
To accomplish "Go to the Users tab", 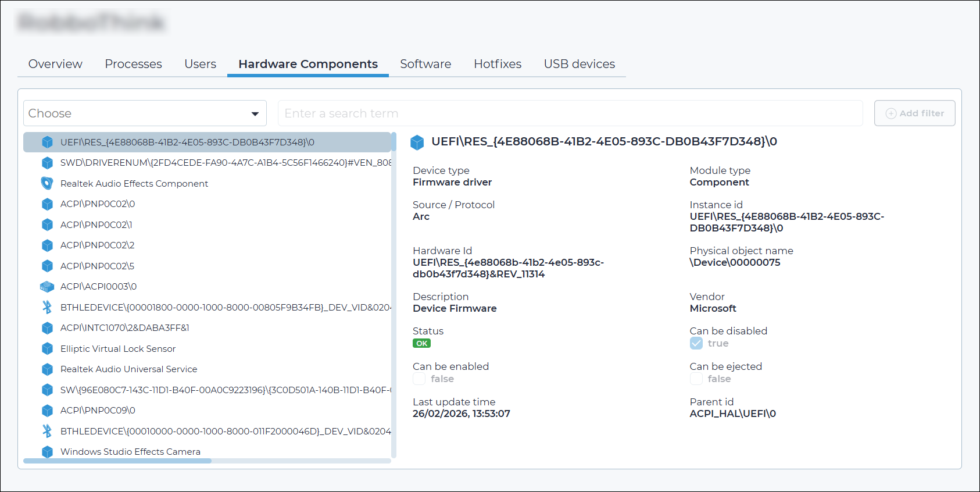I will [200, 64].
